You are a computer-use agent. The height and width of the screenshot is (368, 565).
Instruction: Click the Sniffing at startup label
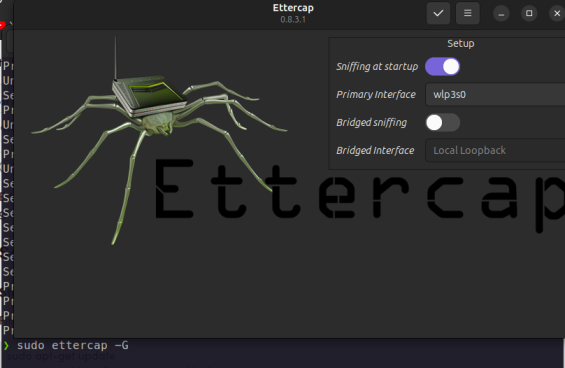click(x=377, y=67)
